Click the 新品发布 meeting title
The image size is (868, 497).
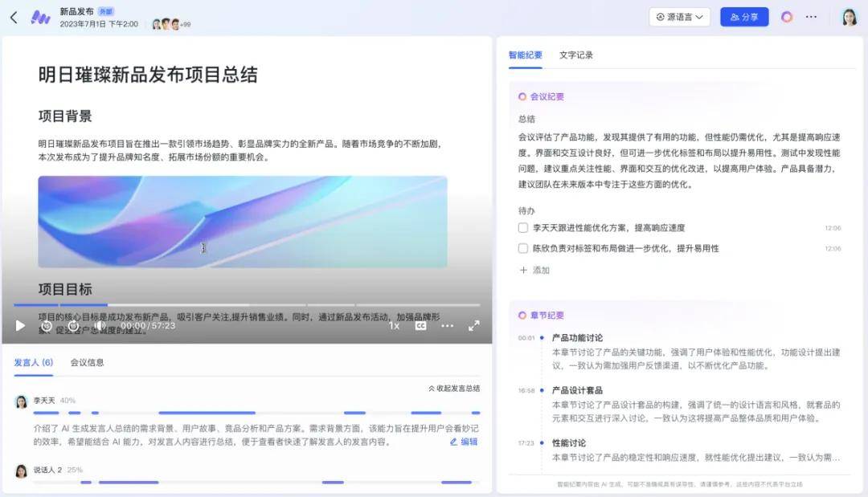[76, 11]
